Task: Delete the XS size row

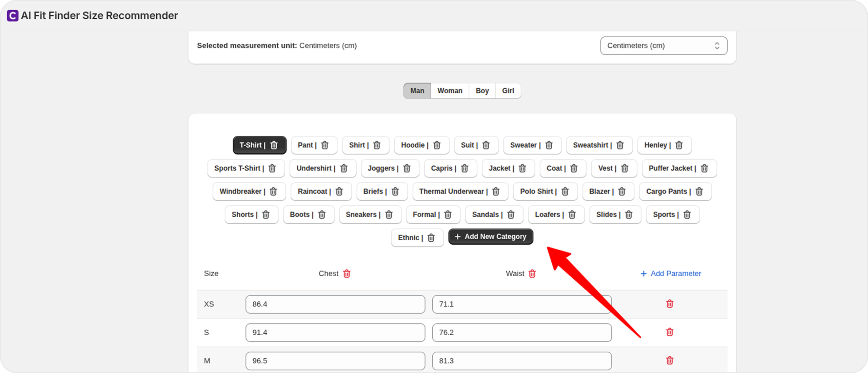Action: pos(669,304)
